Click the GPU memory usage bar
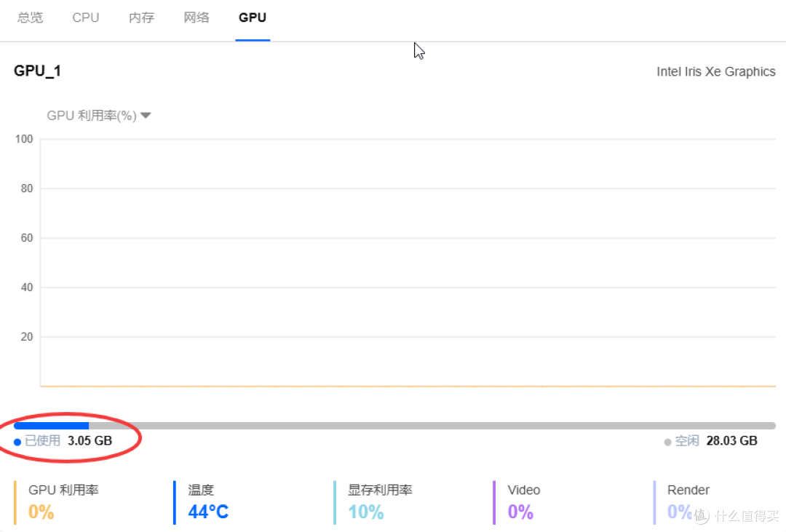The image size is (786, 532). 394,426
